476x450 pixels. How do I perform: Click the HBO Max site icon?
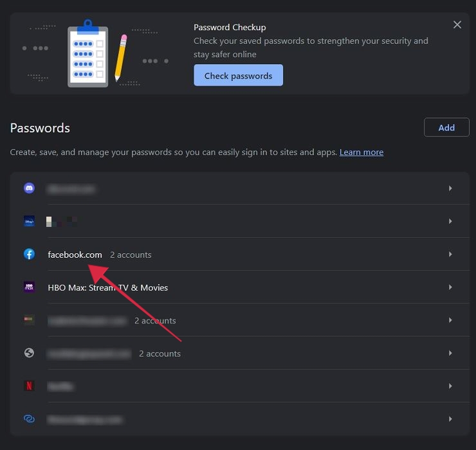coord(29,287)
